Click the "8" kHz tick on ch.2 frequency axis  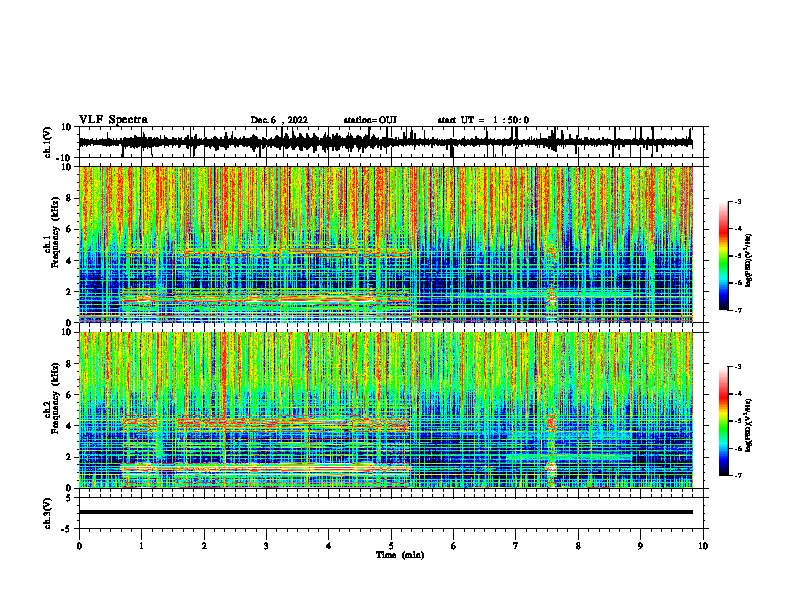pos(69,364)
